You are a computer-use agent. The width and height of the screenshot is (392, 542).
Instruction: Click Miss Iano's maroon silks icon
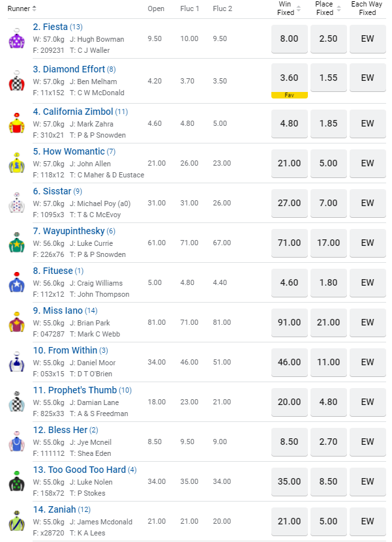tap(16, 322)
